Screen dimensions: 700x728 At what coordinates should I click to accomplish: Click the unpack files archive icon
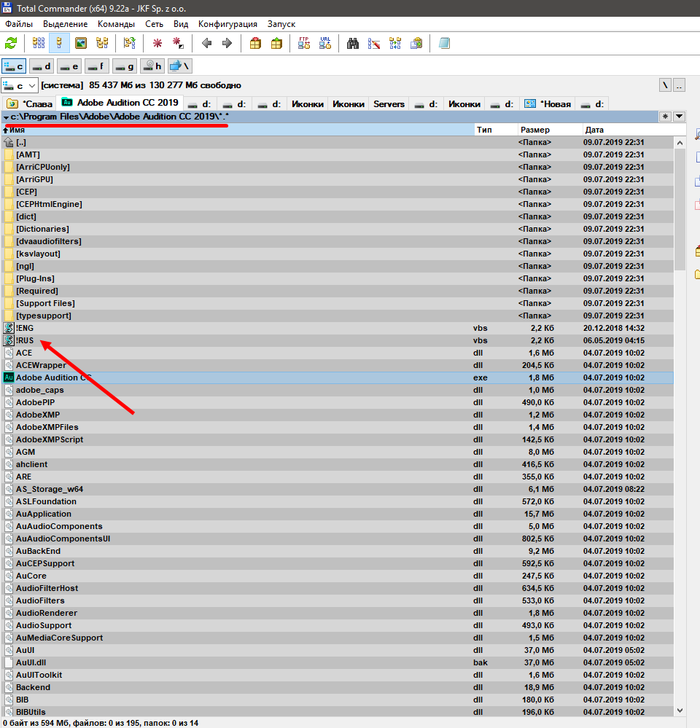coord(276,44)
